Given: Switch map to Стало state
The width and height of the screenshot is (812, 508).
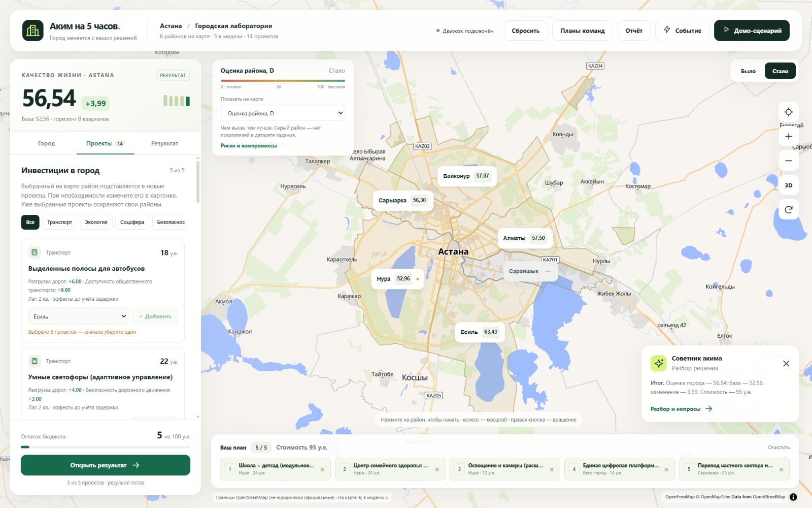Looking at the screenshot, I should (780, 71).
